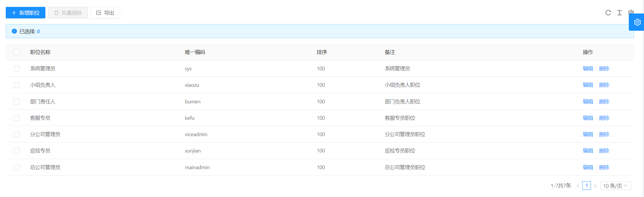Viewport: 644px width, 197px height.
Task: Click the next page arrow
Action: pyautogui.click(x=595, y=186)
